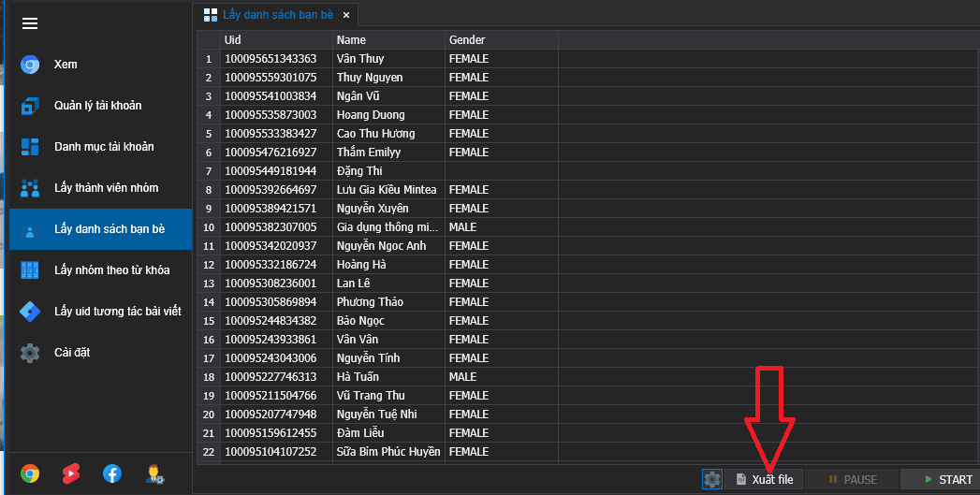Select Lấy danh sách bạn bè in sidebar
The width and height of the screenshot is (980, 495).
click(101, 229)
